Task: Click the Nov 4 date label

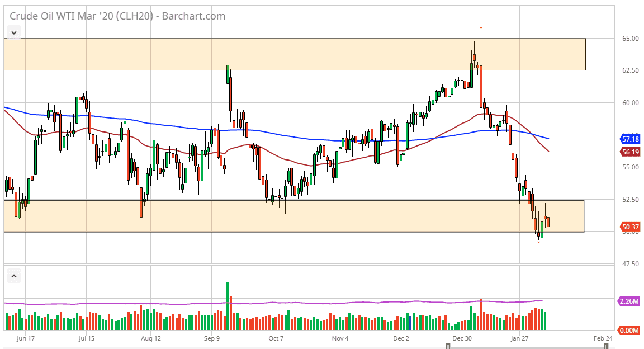Action: click(x=340, y=339)
